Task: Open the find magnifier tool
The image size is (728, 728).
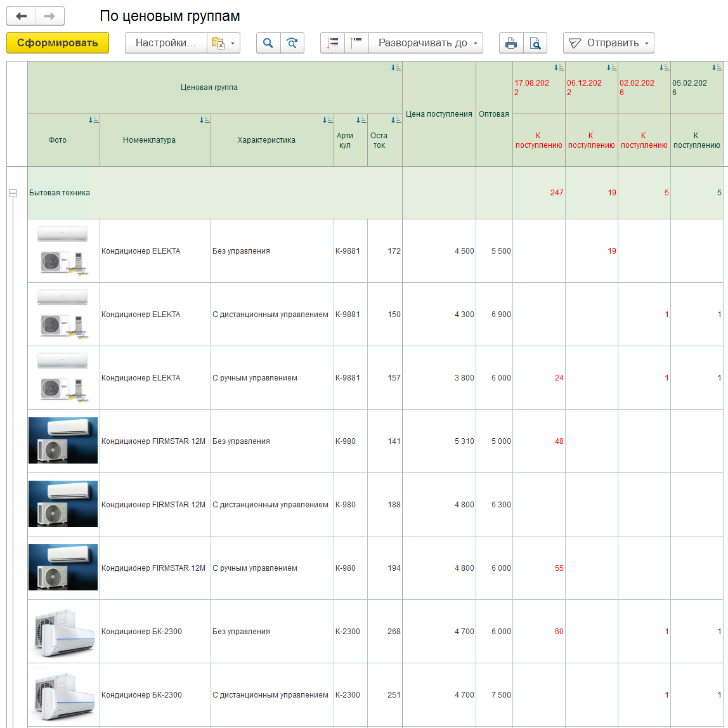Action: [x=268, y=42]
